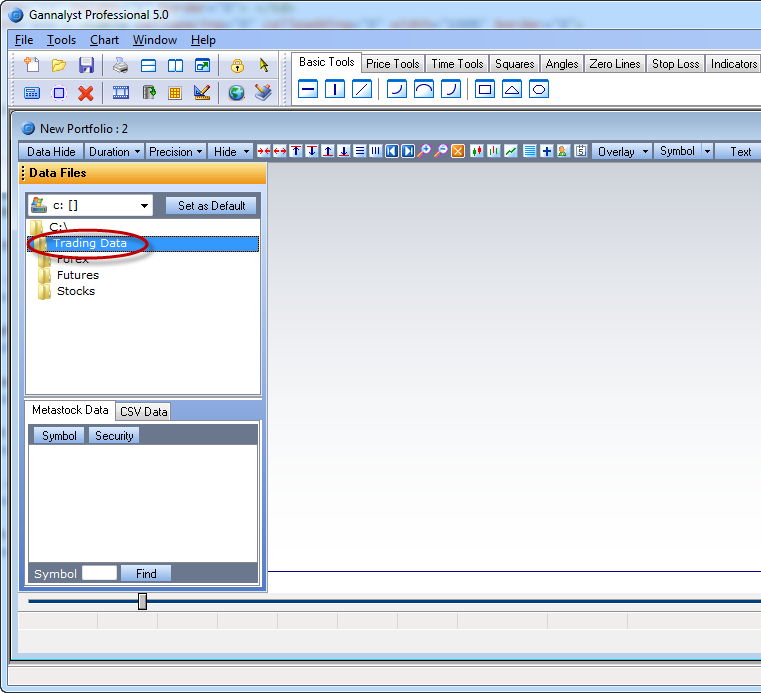Open the Tools menu

point(61,40)
